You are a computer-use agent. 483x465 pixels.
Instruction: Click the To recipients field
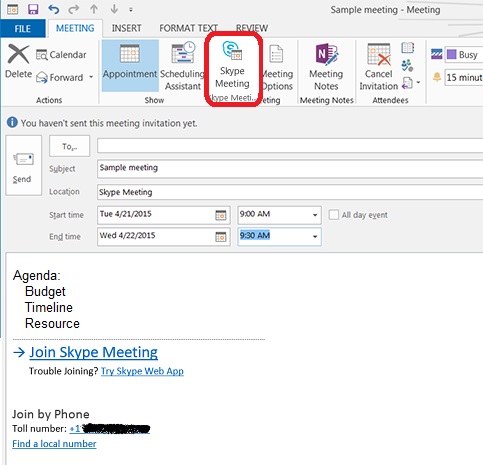point(290,146)
